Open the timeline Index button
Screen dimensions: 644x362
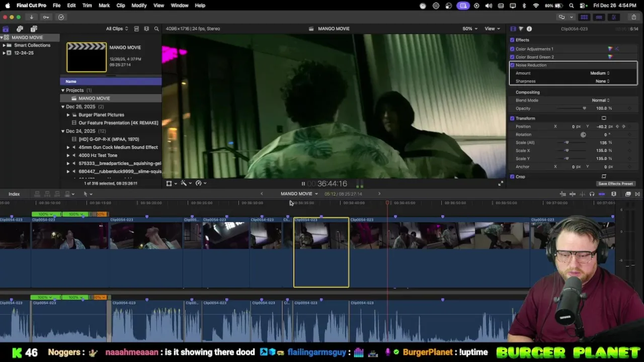click(x=14, y=194)
